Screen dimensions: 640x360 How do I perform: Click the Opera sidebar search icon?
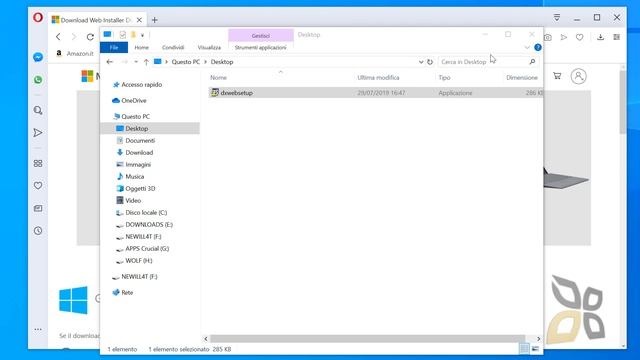pyautogui.click(x=38, y=110)
